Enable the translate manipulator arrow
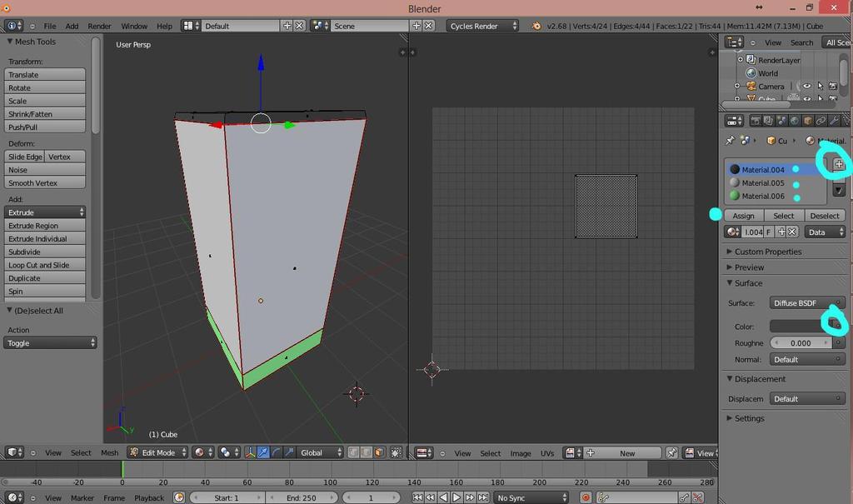Viewport: 853px width, 504px height. point(263,452)
